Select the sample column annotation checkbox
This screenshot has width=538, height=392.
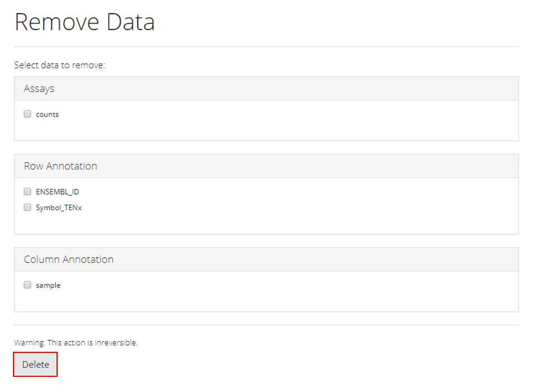(x=27, y=285)
